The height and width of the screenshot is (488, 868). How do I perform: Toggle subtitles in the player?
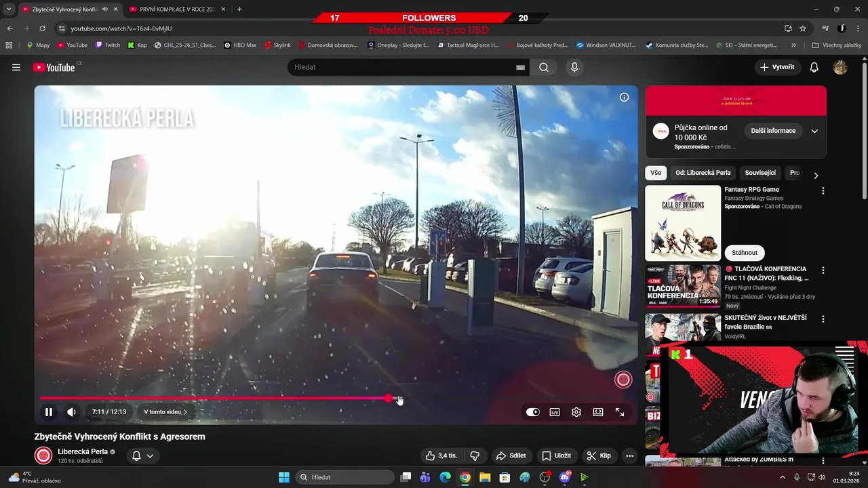pyautogui.click(x=555, y=411)
